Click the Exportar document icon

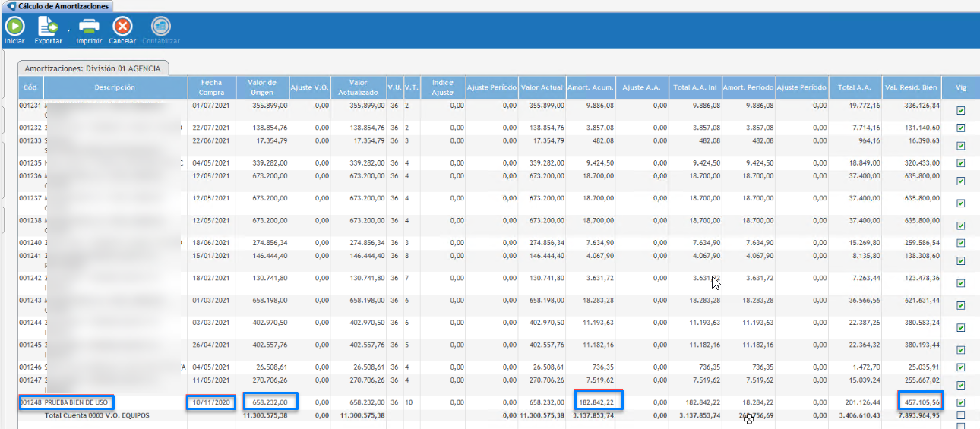(x=47, y=27)
